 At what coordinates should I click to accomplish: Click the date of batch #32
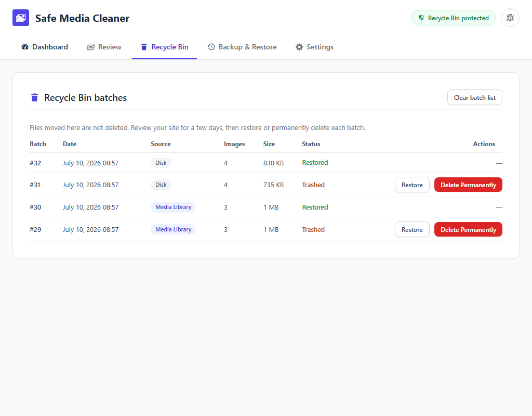[90, 163]
